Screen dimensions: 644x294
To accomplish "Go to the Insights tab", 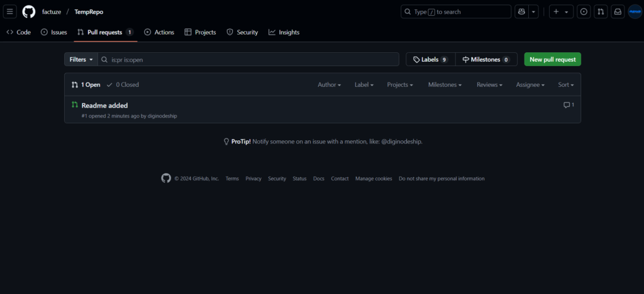I will (x=284, y=32).
